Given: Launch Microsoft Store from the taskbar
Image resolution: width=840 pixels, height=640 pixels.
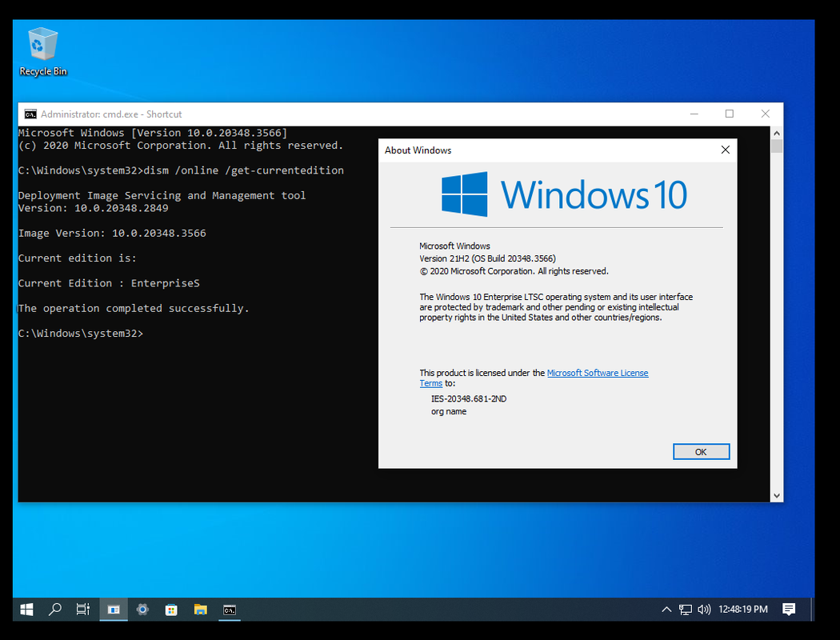Looking at the screenshot, I should (x=171, y=610).
